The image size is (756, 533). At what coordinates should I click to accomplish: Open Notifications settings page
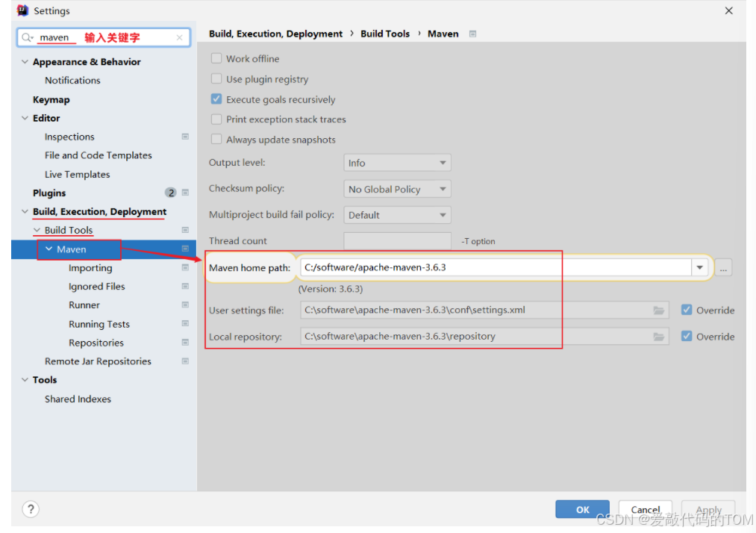[x=72, y=81]
